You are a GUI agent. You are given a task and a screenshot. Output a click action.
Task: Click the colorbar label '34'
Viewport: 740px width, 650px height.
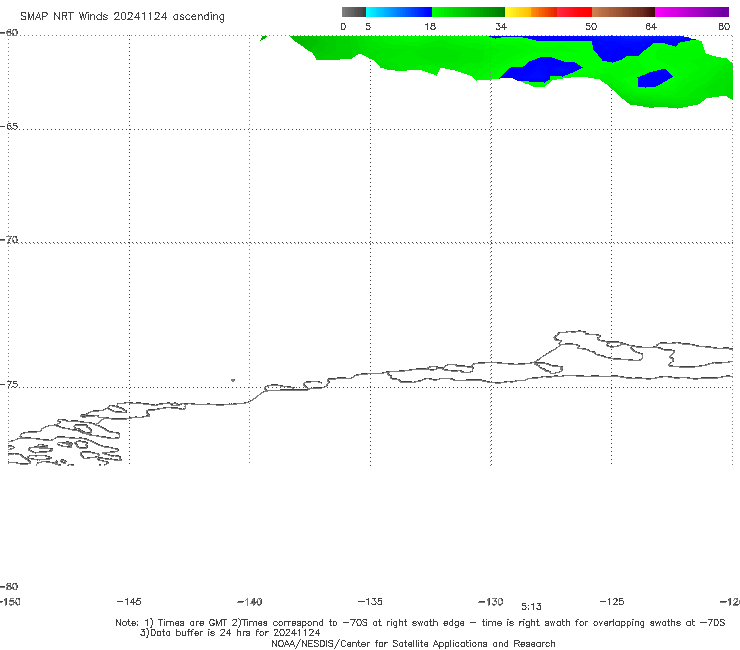pyautogui.click(x=501, y=26)
